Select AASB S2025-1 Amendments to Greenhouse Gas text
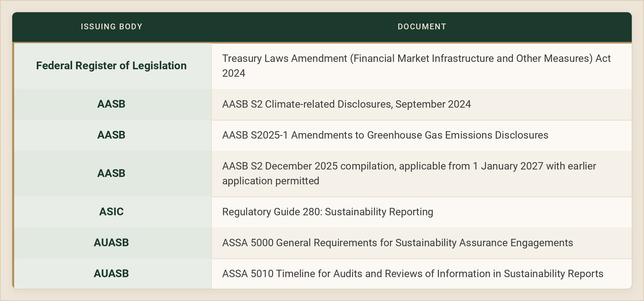 (385, 135)
